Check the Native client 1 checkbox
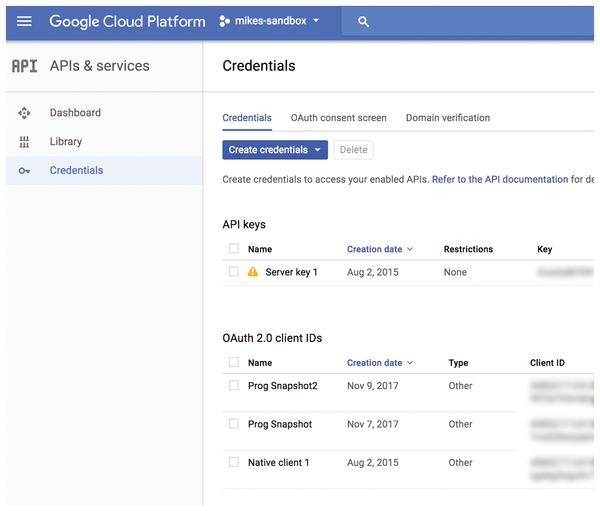The image size is (600, 511). tap(233, 462)
